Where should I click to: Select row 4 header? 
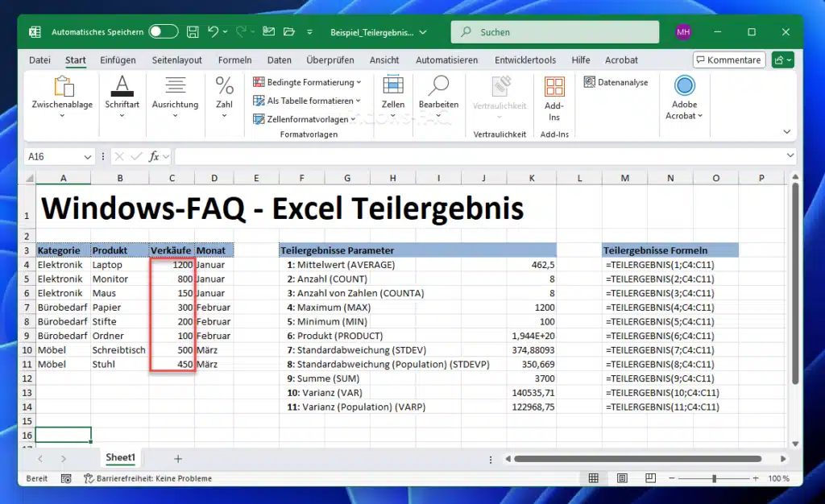tap(27, 265)
